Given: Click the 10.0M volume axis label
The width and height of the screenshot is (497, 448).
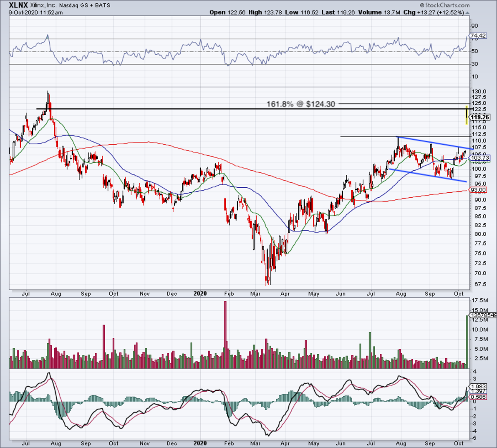Looking at the screenshot, I should [480, 330].
